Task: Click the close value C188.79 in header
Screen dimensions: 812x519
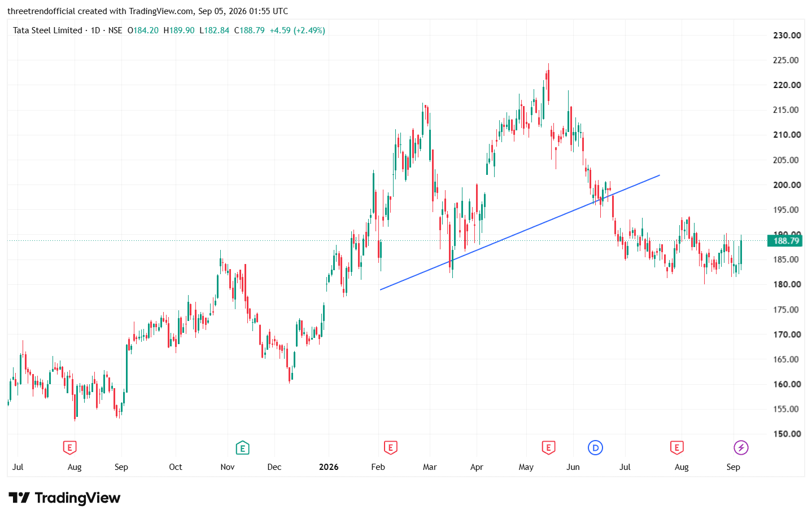Action: point(249,30)
